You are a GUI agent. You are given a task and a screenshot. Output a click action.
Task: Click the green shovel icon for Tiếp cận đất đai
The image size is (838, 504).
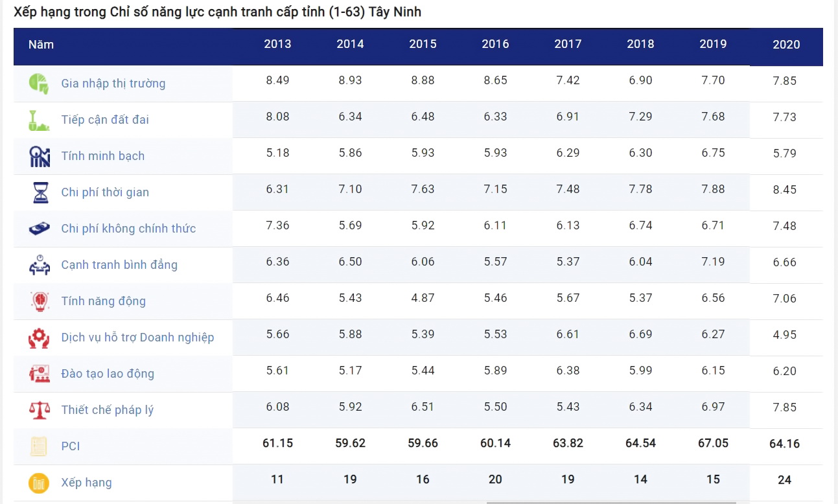(39, 120)
